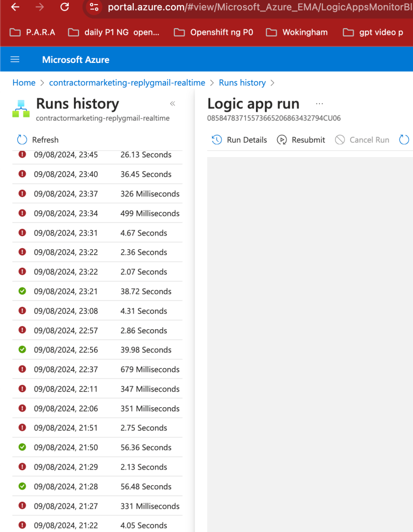
Task: Click the contractormarketing-replygmail-realtime subtitle under Runs history
Action: coord(103,118)
